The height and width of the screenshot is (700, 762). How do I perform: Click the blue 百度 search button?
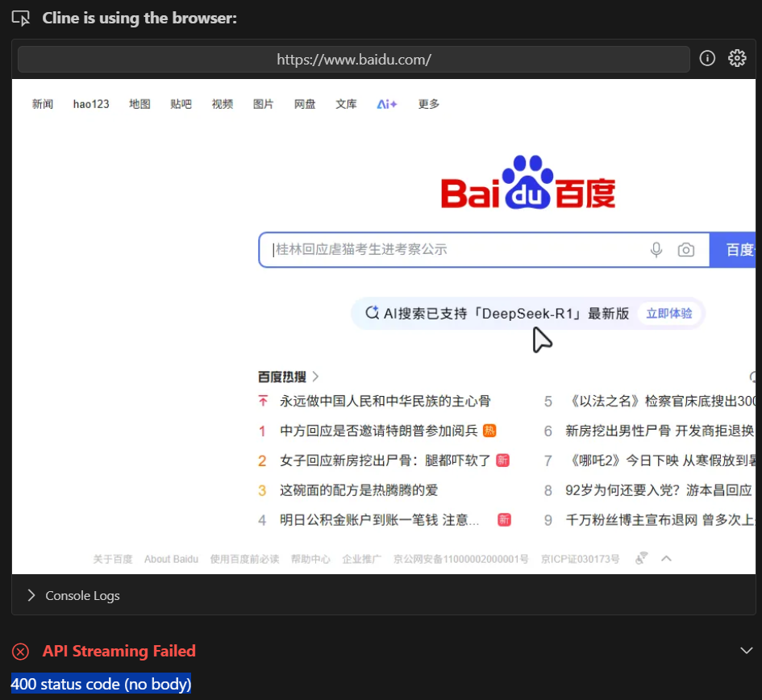[733, 250]
